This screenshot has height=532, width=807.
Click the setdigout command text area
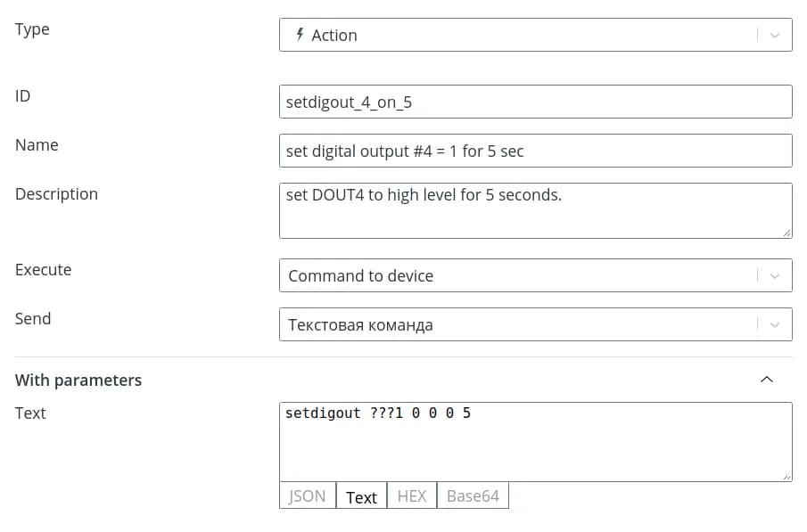[535, 443]
